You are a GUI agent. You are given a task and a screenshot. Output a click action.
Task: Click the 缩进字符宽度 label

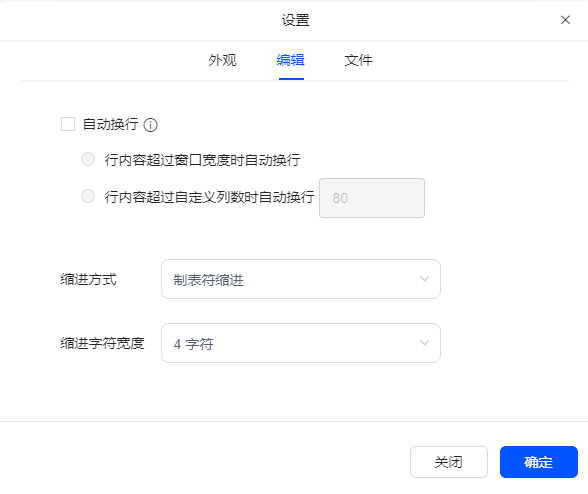click(x=102, y=343)
